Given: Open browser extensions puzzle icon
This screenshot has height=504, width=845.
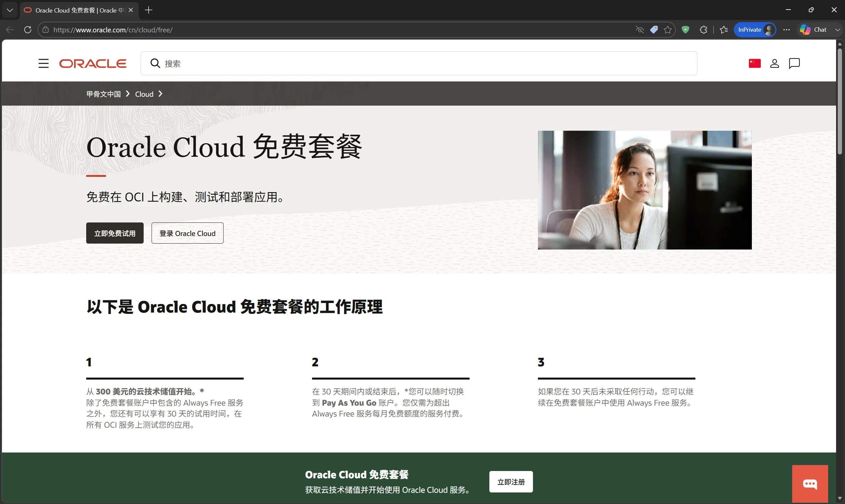Looking at the screenshot, I should (704, 30).
